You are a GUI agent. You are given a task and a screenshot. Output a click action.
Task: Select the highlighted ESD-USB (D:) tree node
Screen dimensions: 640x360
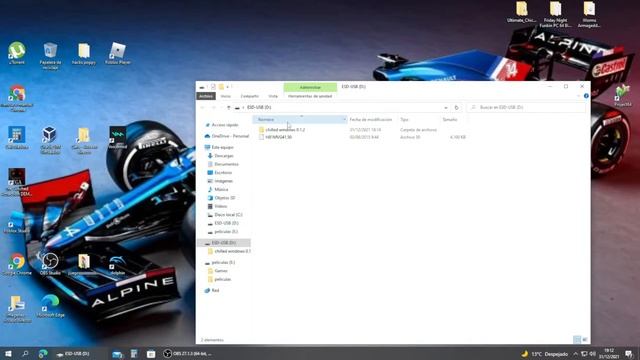[224, 242]
